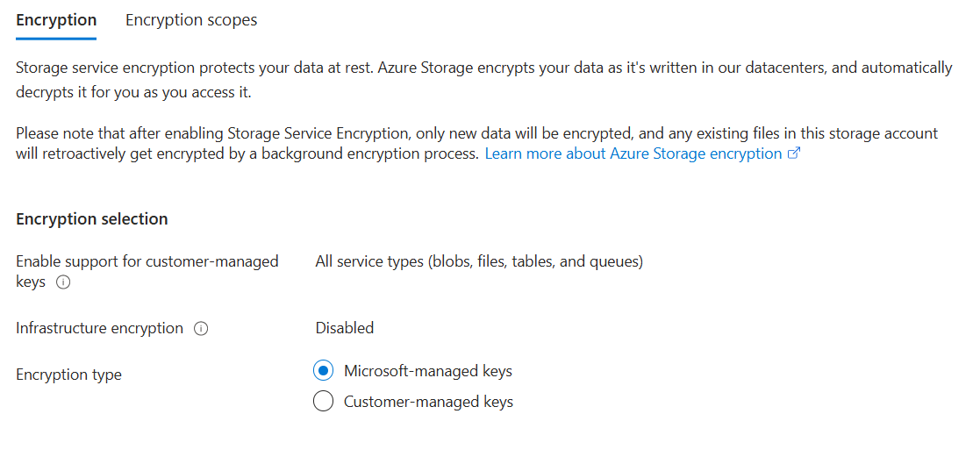980x471 pixels.
Task: Click external link icon after Learn more
Action: (794, 154)
